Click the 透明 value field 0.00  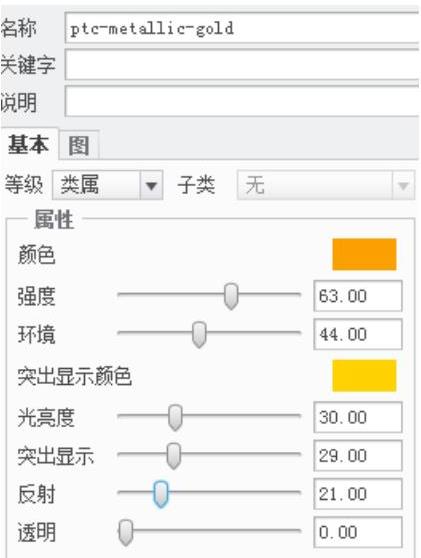[358, 532]
